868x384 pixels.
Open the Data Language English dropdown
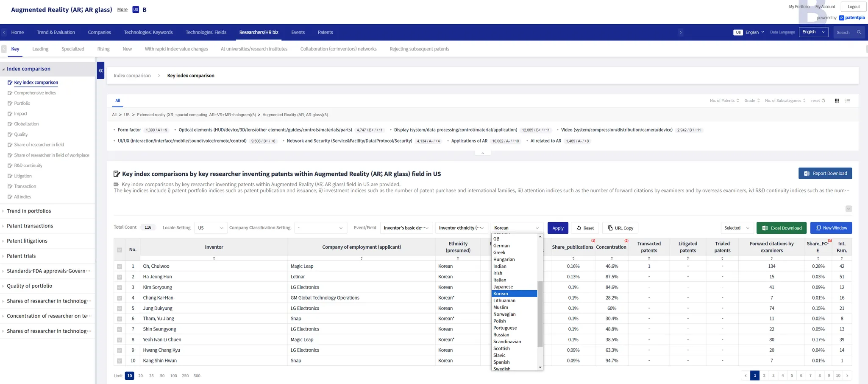813,32
